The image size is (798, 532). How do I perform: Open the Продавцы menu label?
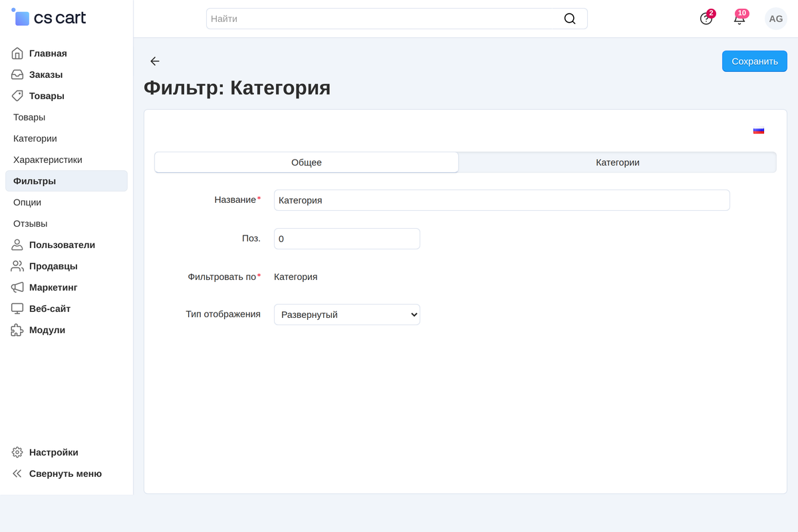(53, 266)
